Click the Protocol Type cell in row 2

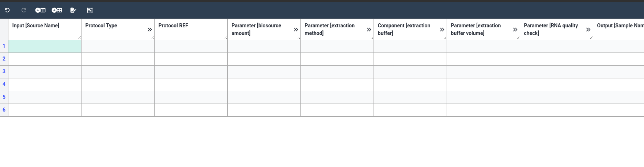point(118,59)
